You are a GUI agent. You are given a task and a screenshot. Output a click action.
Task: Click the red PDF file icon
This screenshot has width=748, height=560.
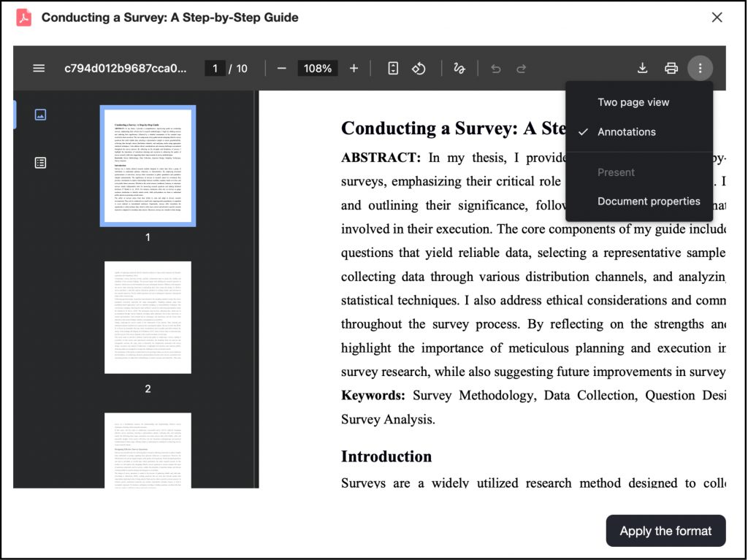pyautogui.click(x=24, y=18)
